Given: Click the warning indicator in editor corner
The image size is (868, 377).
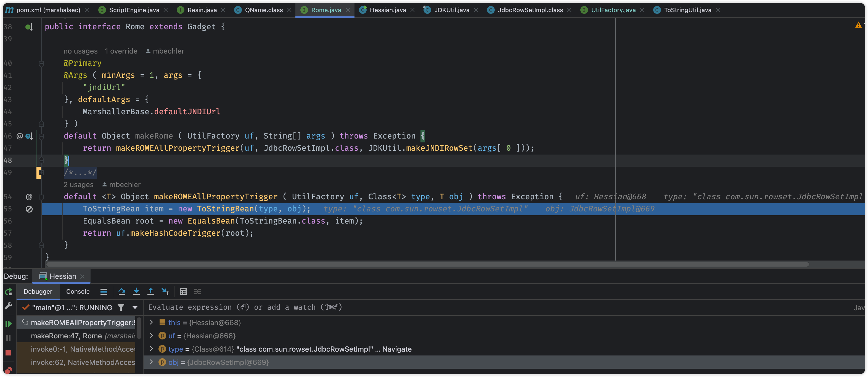Looking at the screenshot, I should [858, 25].
